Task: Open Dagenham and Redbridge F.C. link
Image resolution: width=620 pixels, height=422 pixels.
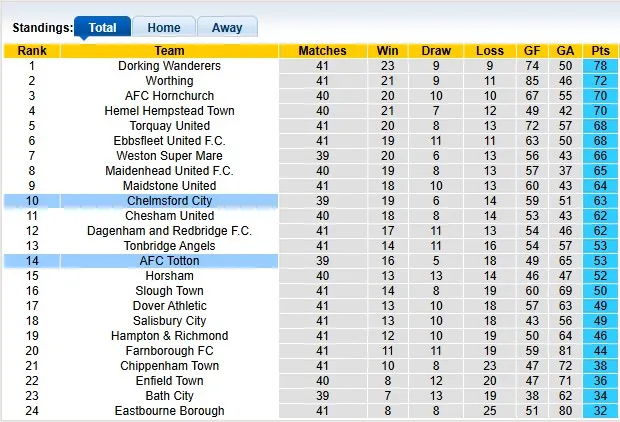Action: [x=169, y=231]
